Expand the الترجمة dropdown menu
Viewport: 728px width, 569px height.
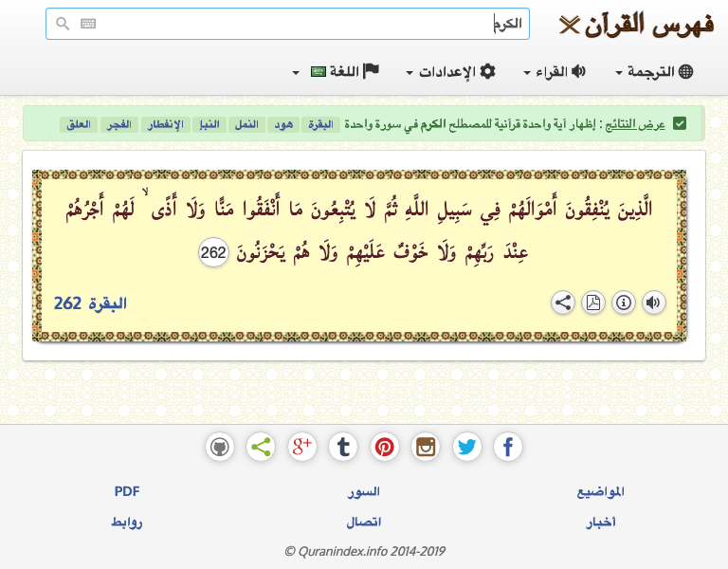pos(654,72)
